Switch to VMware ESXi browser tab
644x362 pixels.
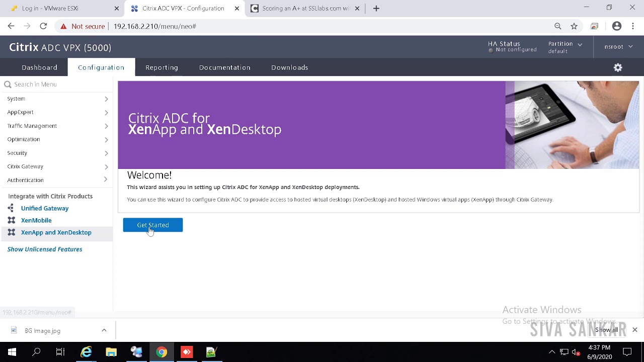point(62,8)
